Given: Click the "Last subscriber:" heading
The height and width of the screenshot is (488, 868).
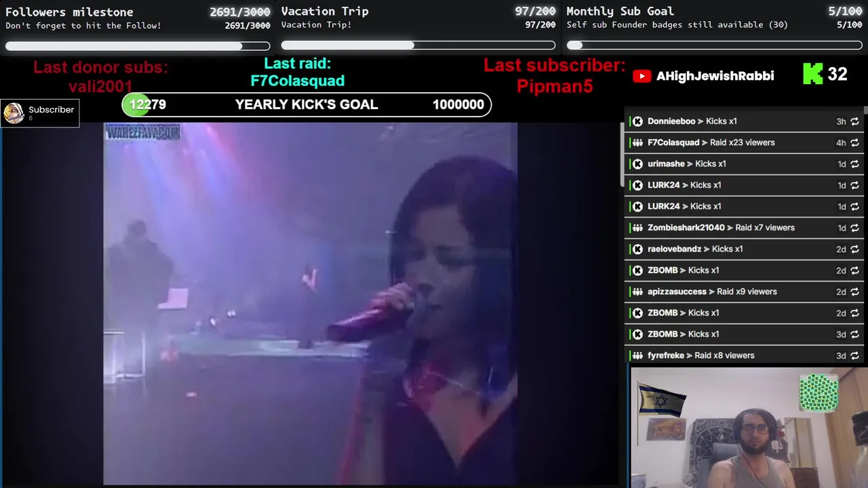Looking at the screenshot, I should [555, 66].
